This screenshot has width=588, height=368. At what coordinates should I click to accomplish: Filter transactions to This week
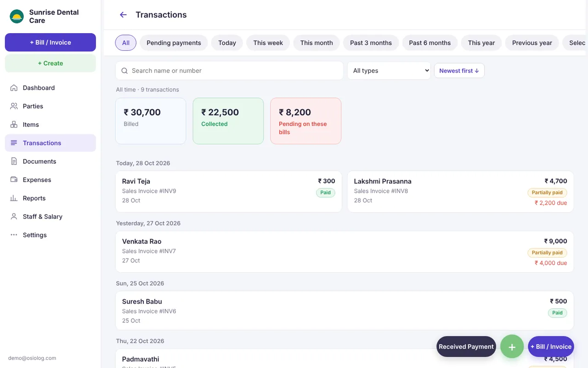(x=268, y=43)
